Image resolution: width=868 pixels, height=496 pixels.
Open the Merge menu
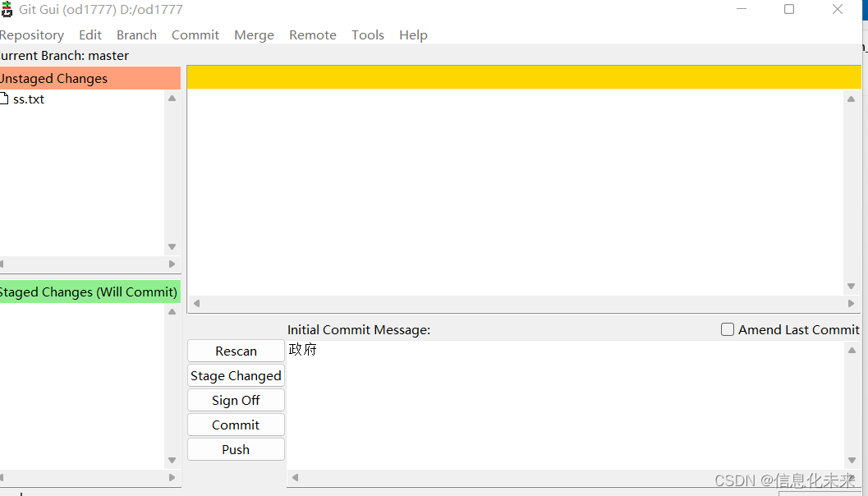(254, 34)
